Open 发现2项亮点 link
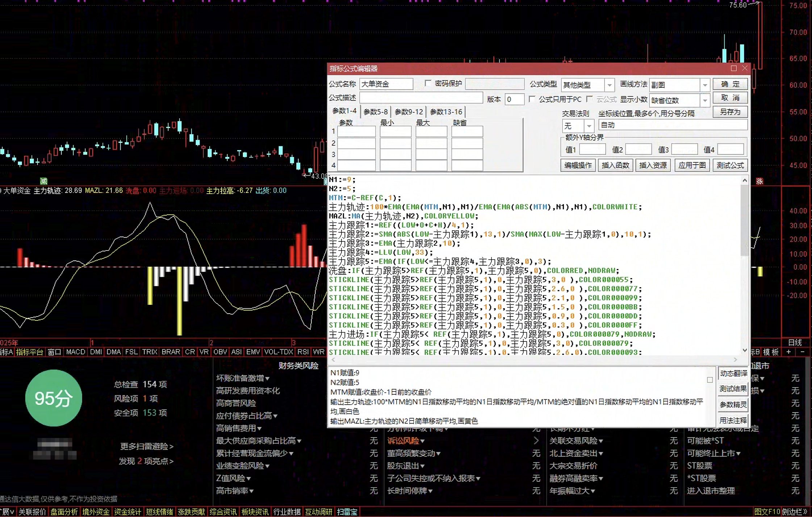 [146, 461]
